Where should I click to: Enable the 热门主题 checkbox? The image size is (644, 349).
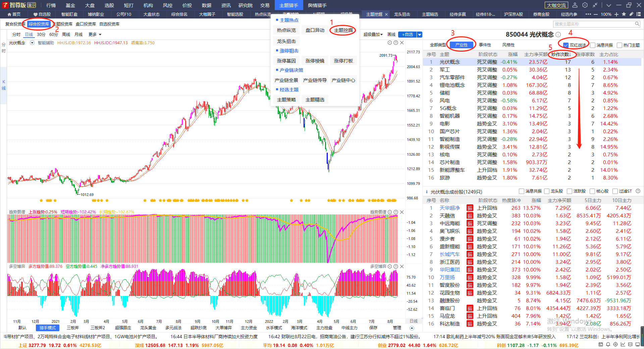tap(620, 45)
